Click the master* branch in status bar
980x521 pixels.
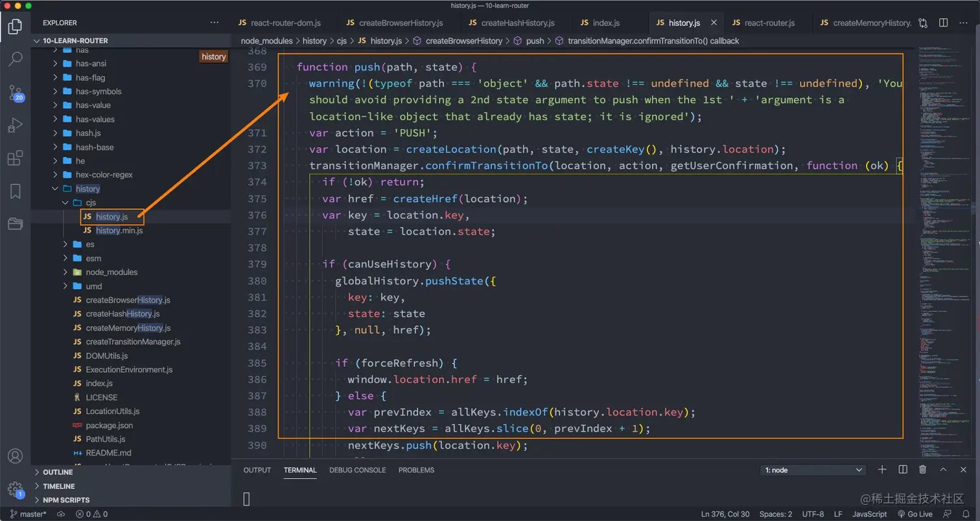click(28, 514)
